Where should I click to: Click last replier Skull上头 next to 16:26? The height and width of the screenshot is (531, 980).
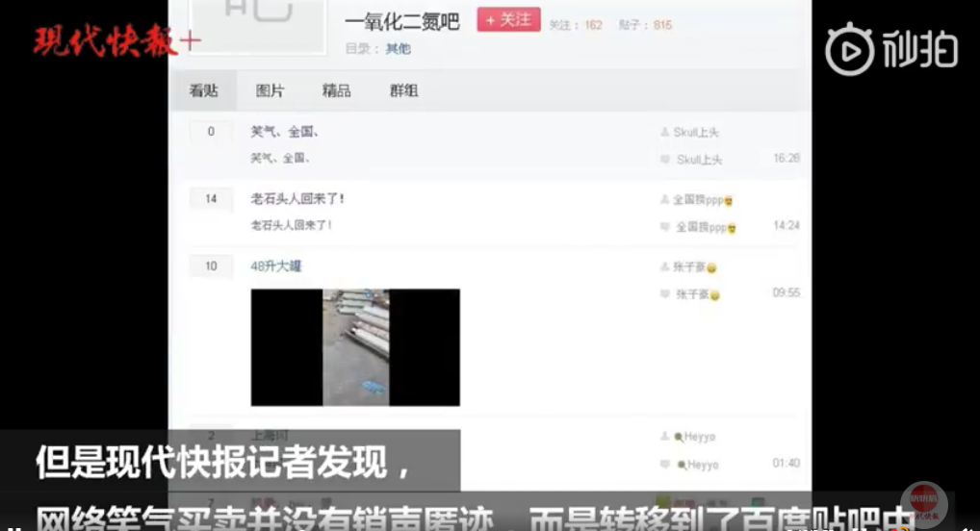click(699, 160)
